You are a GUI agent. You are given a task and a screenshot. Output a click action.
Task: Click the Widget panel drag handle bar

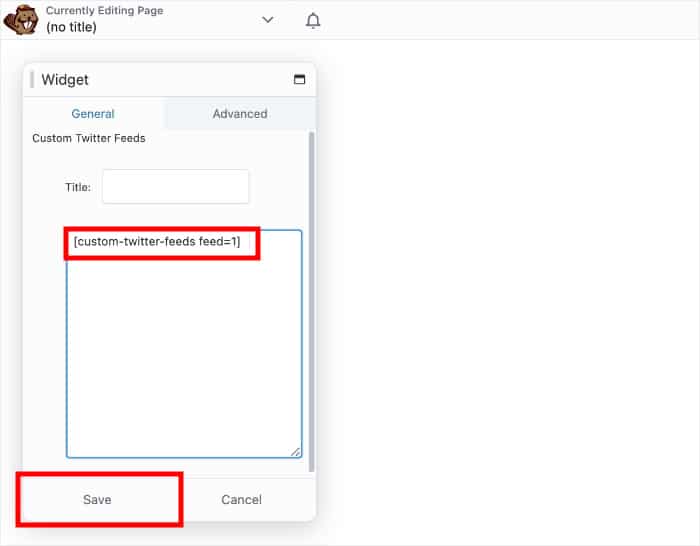32,80
